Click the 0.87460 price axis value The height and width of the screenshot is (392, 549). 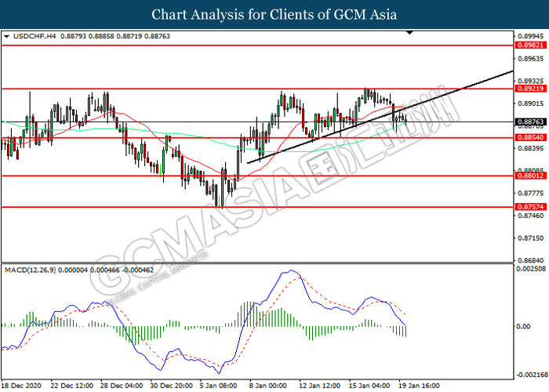pos(531,216)
